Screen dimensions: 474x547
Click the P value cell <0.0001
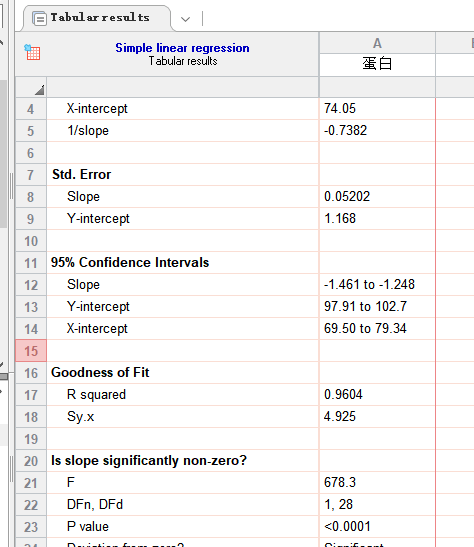(x=377, y=526)
